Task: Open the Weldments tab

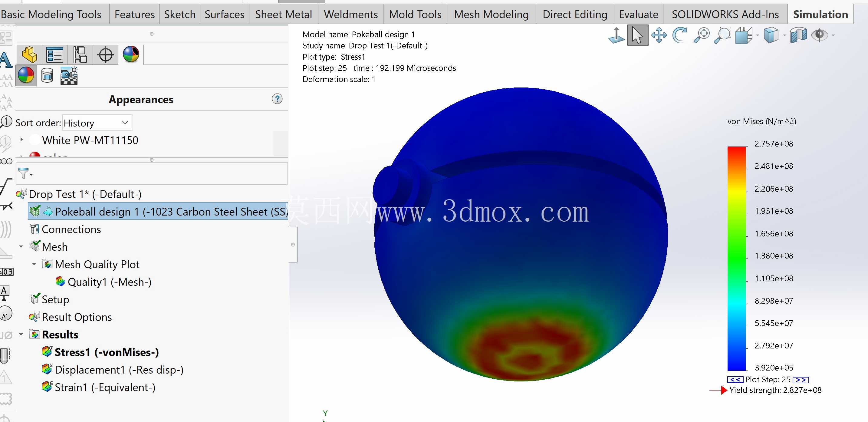Action: (x=351, y=14)
